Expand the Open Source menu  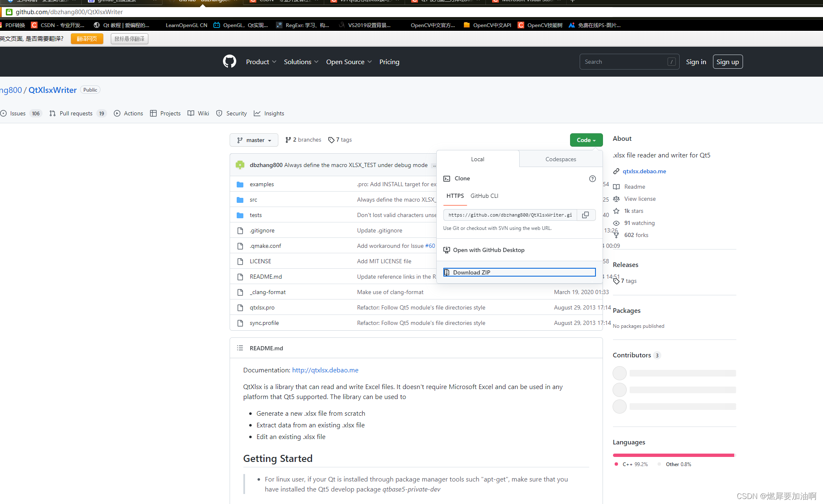[x=349, y=62]
